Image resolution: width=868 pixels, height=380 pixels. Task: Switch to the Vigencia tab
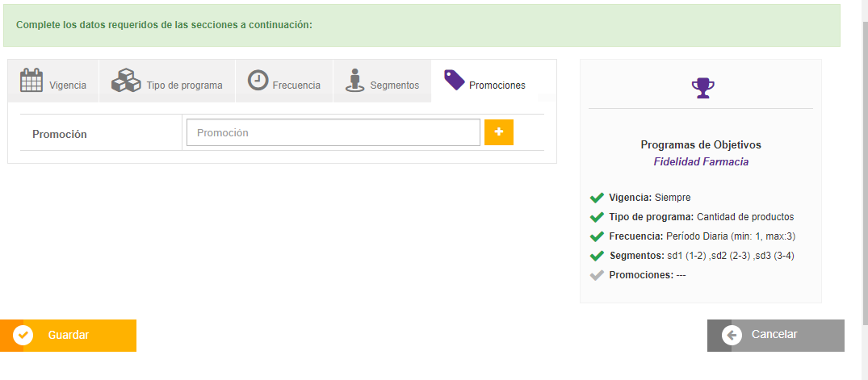(x=67, y=86)
